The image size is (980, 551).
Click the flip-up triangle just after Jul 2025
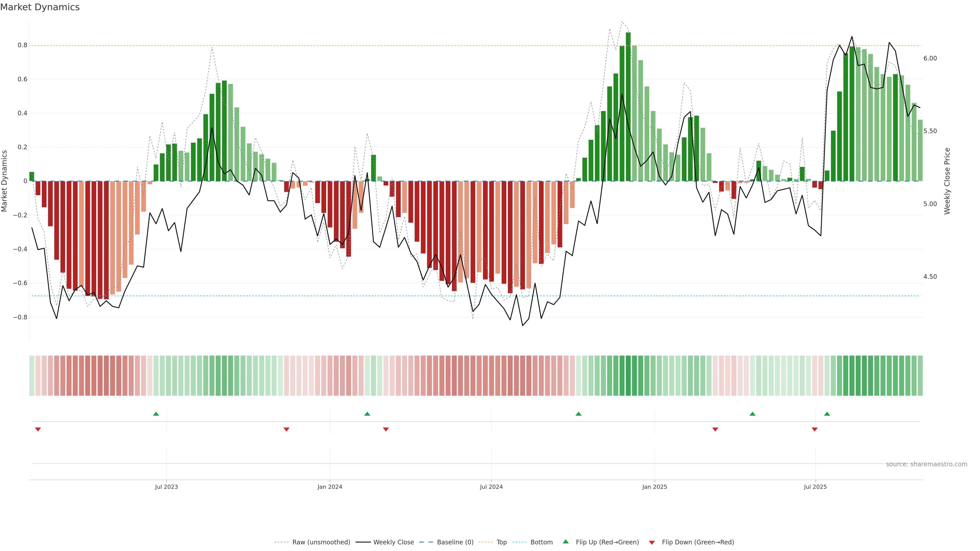pyautogui.click(x=827, y=414)
